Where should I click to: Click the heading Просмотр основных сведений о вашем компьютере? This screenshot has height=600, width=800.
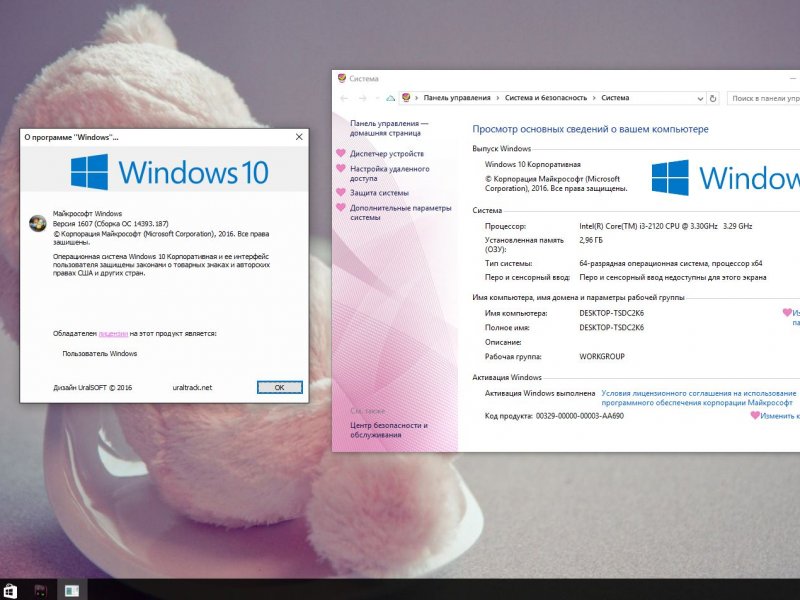click(x=590, y=129)
